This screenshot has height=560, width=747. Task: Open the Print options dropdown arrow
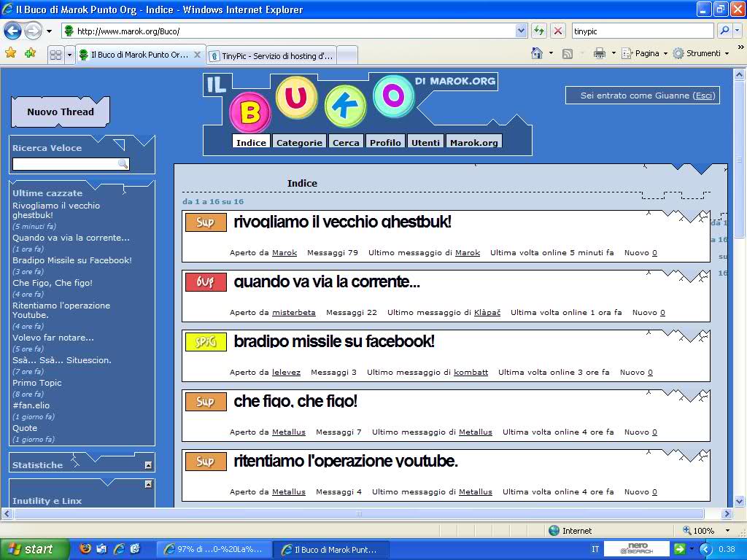[x=614, y=52]
